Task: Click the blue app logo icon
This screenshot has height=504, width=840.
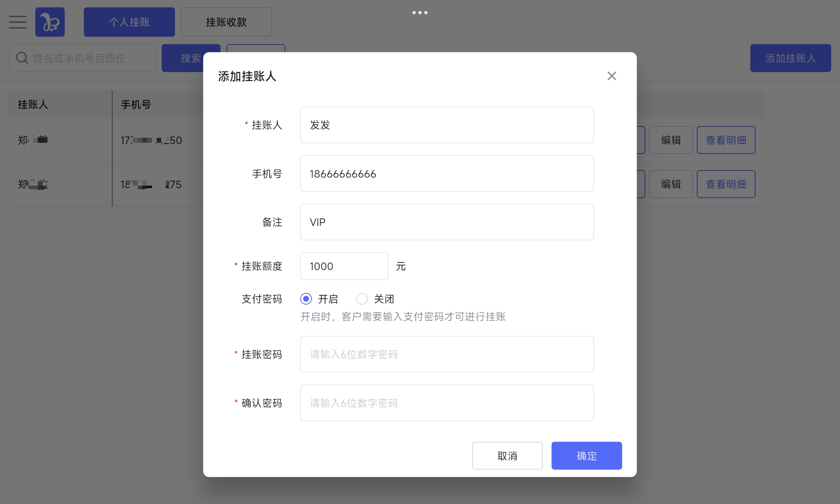Action: click(x=50, y=22)
